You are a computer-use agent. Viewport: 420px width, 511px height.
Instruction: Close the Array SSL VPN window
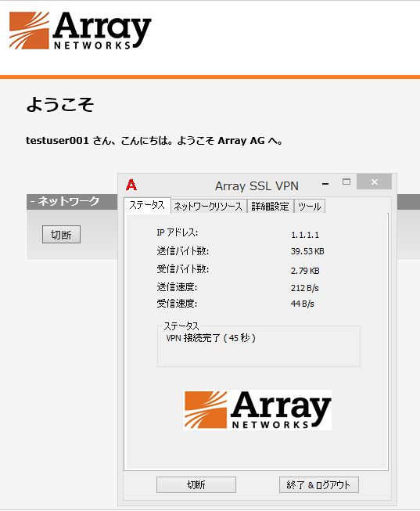tap(374, 182)
